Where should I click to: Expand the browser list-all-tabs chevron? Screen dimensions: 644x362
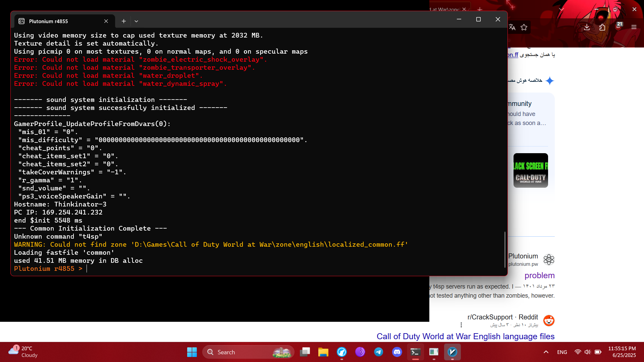pyautogui.click(x=561, y=9)
